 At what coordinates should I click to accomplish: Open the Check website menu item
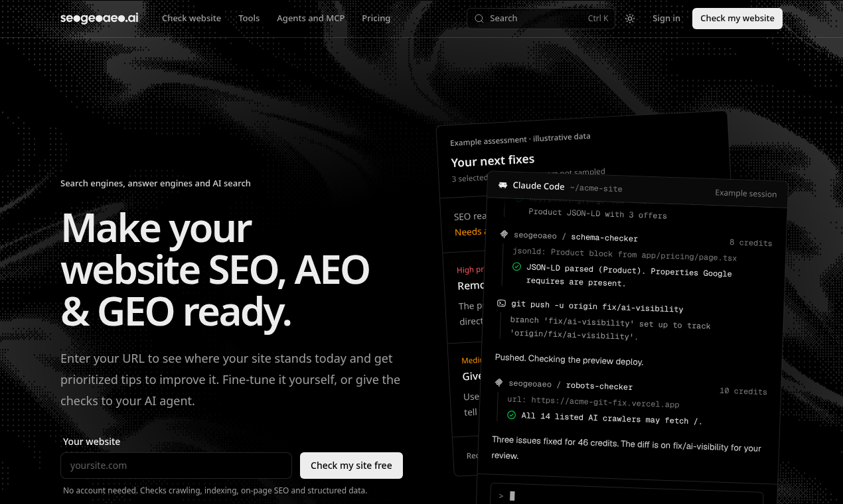[191, 19]
